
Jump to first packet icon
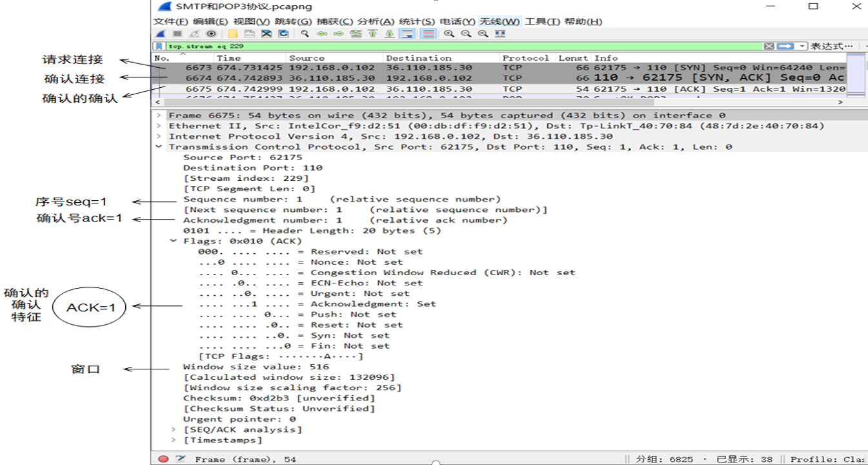tap(372, 34)
